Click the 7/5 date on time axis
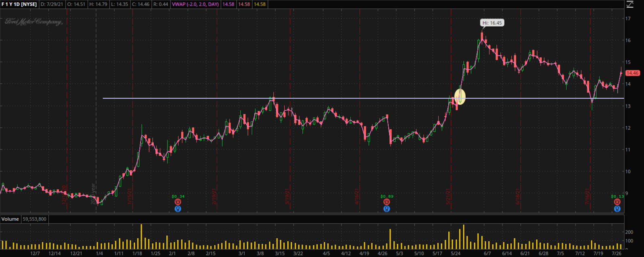 tap(560, 253)
